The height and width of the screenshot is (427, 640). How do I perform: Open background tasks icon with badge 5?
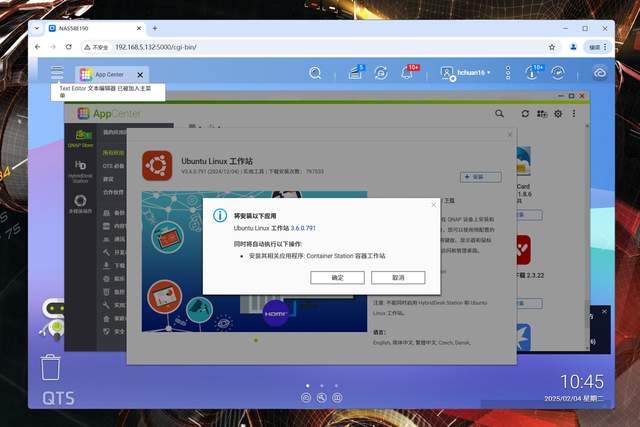pyautogui.click(x=355, y=73)
